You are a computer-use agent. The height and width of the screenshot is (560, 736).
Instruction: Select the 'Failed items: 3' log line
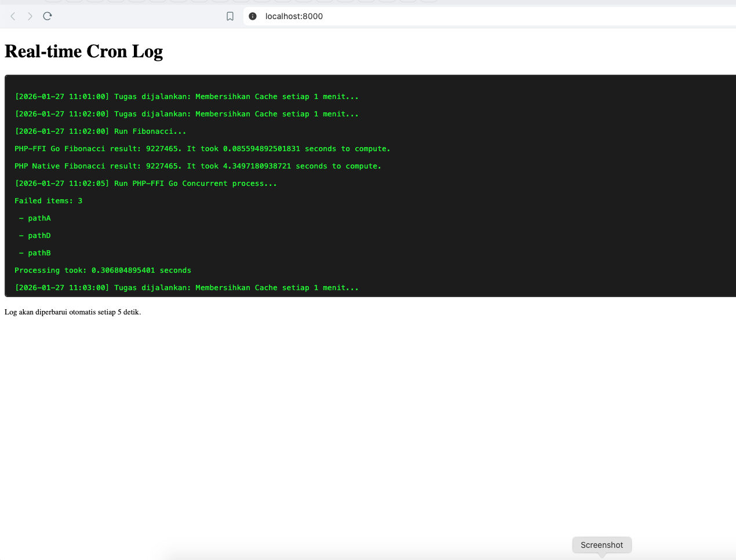(x=48, y=201)
